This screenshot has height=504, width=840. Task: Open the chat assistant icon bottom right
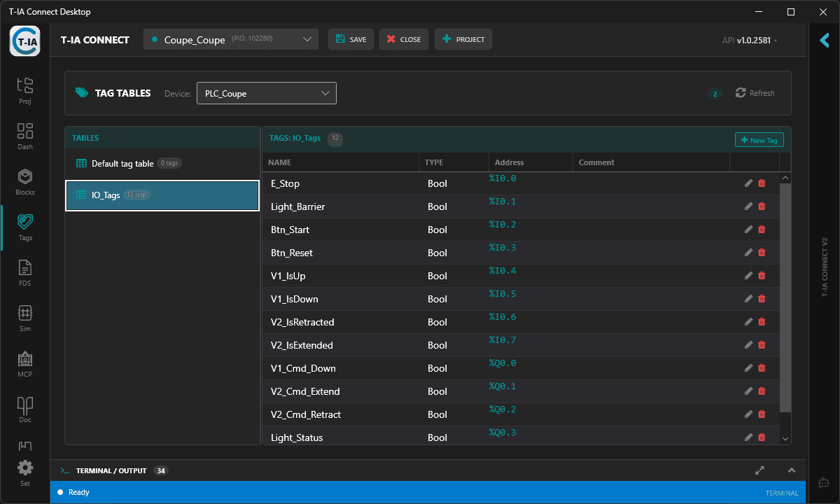822,482
